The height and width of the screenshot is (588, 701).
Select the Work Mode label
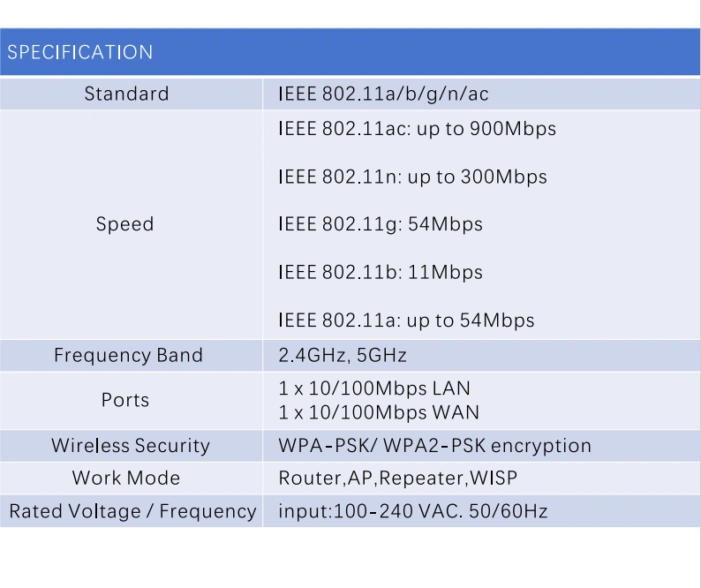[126, 479]
